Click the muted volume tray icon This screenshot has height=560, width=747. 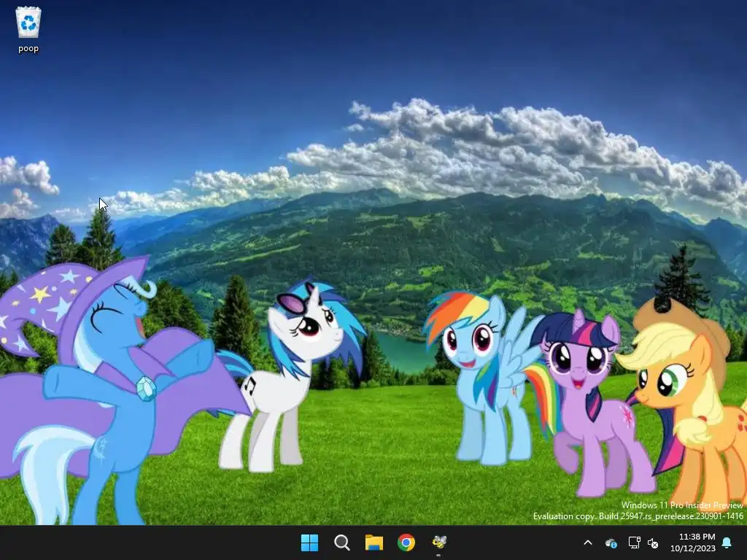coord(653,542)
